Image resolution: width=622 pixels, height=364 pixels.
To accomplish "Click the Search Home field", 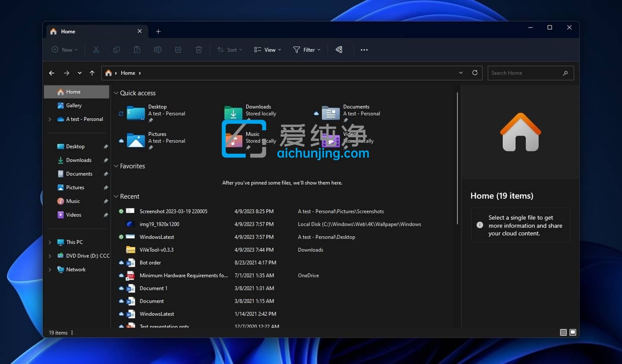I will coord(530,73).
